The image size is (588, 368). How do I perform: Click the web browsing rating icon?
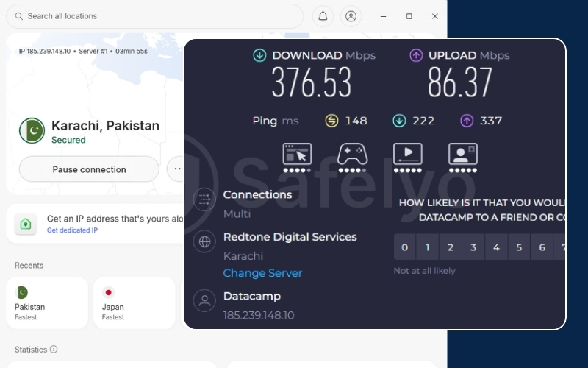297,154
